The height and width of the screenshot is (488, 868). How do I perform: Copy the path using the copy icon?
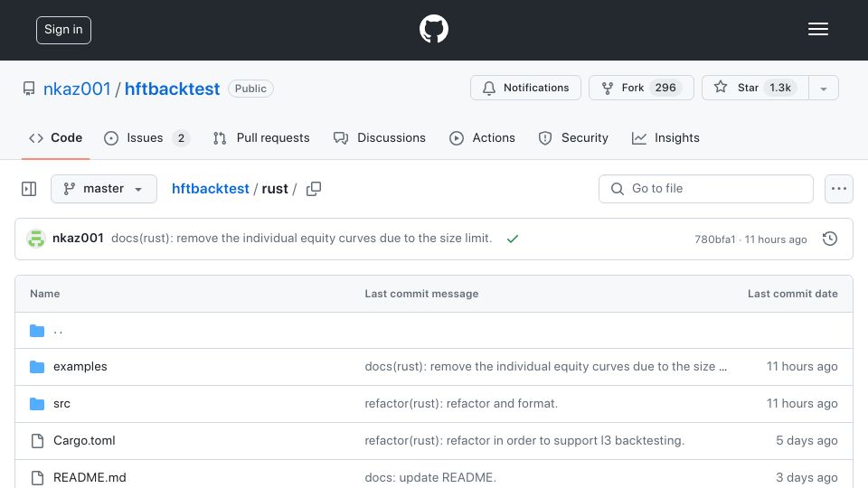(314, 189)
